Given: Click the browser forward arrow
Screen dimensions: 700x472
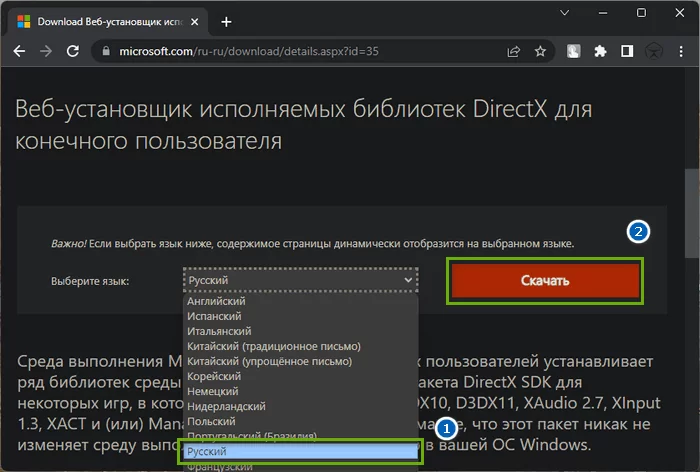Looking at the screenshot, I should point(47,51).
